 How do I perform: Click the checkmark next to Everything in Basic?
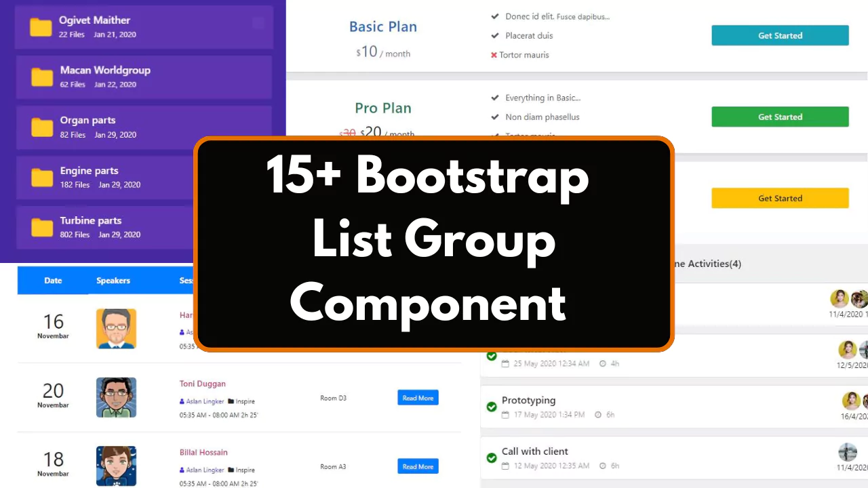tap(495, 98)
